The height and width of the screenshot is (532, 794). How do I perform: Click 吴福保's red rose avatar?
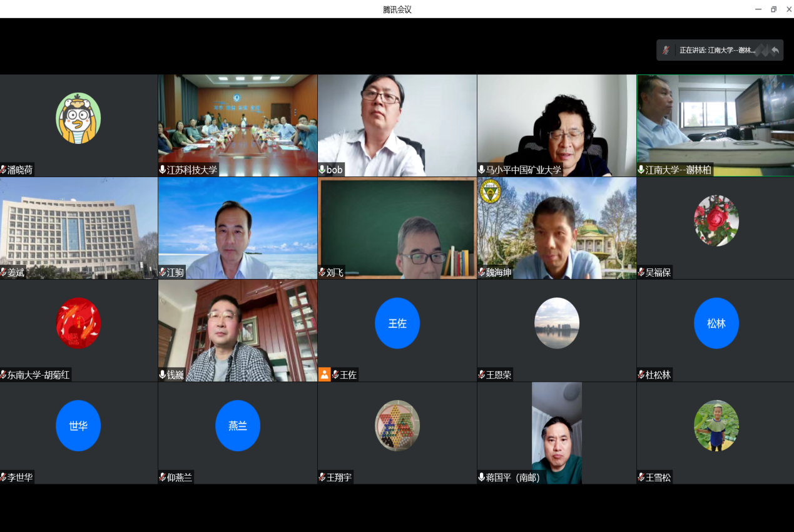pyautogui.click(x=716, y=220)
